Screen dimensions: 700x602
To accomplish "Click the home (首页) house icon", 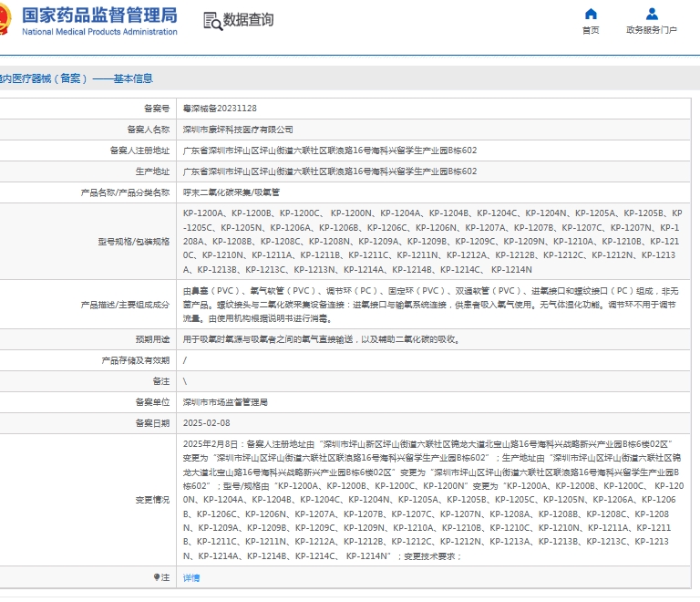I will tap(591, 14).
